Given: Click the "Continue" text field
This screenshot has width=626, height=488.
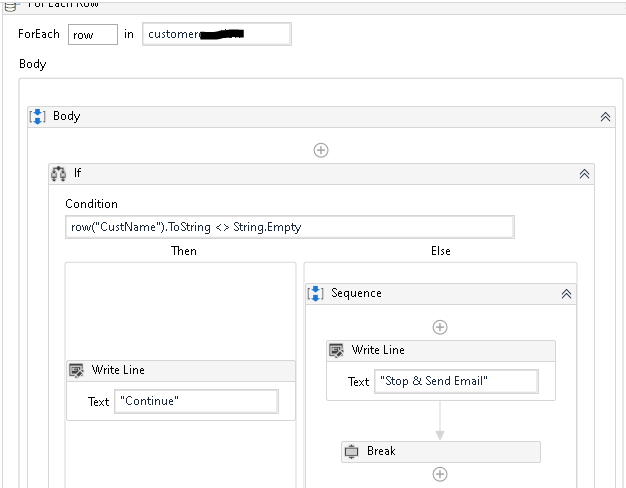Looking at the screenshot, I should (196, 401).
